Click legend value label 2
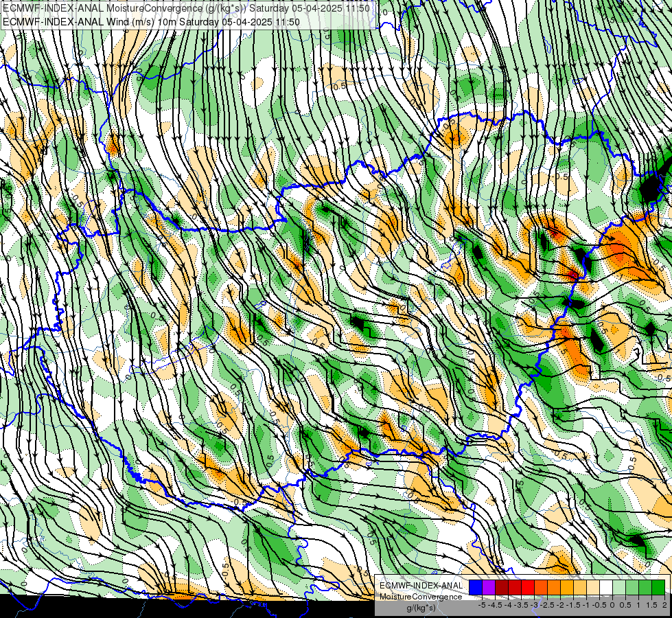 click(x=664, y=605)
